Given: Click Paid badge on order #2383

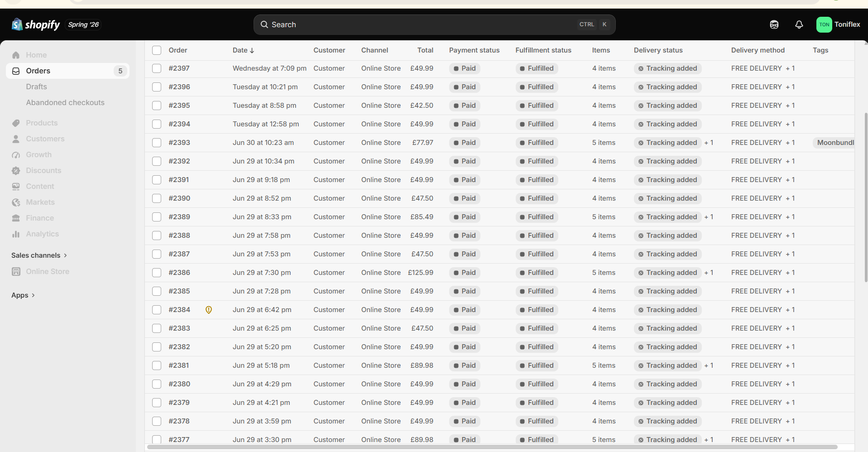Looking at the screenshot, I should 465,328.
